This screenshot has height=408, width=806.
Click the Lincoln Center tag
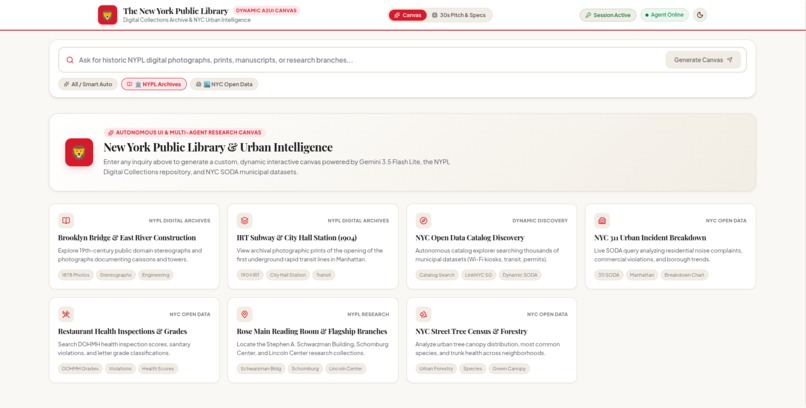(x=346, y=368)
